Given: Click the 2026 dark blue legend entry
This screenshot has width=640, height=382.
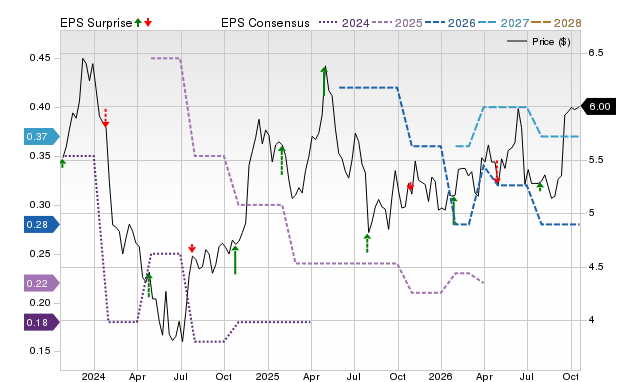Looking at the screenshot, I should pos(450,23).
